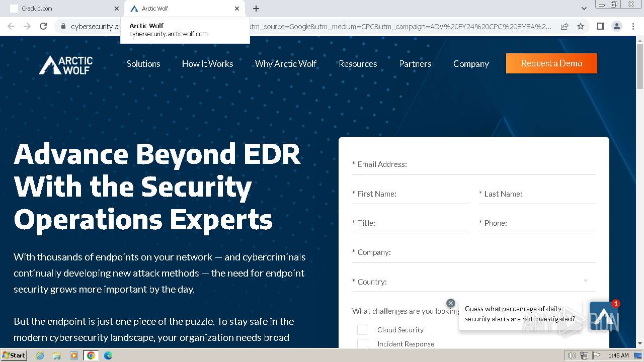Focus the Phone field
Viewport: 644px width, 362px height.
pos(537,223)
